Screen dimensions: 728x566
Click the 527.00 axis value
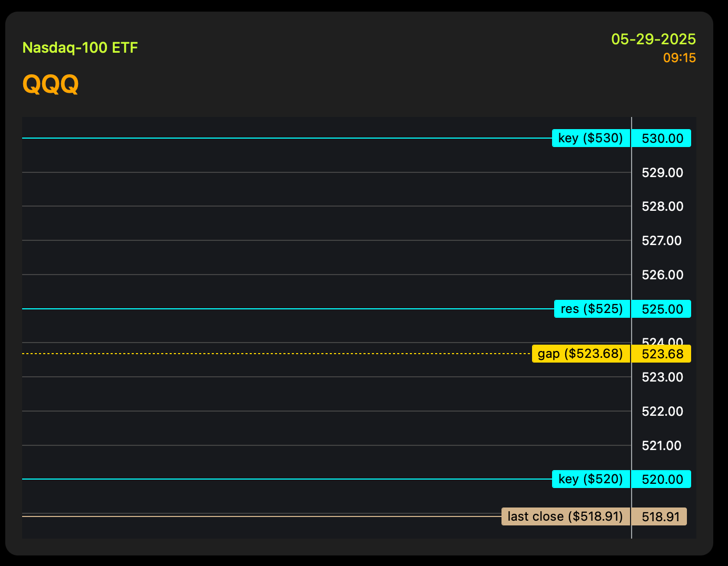pos(662,241)
